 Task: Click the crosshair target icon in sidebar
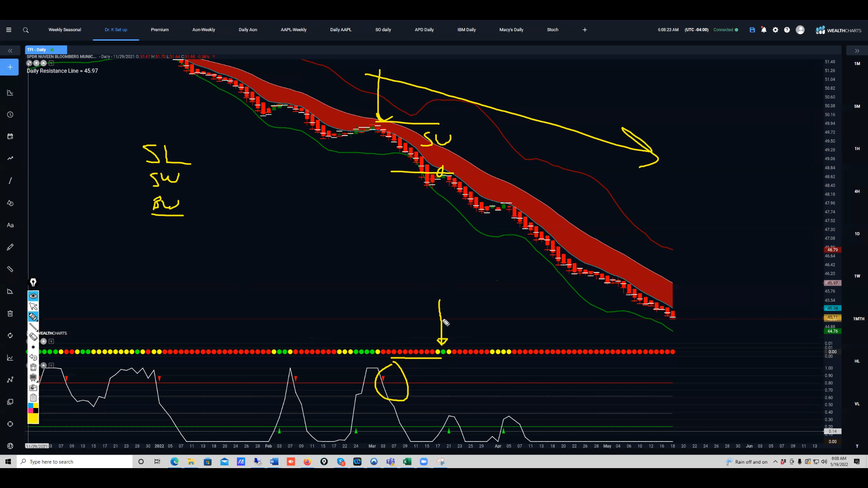pyautogui.click(x=10, y=424)
